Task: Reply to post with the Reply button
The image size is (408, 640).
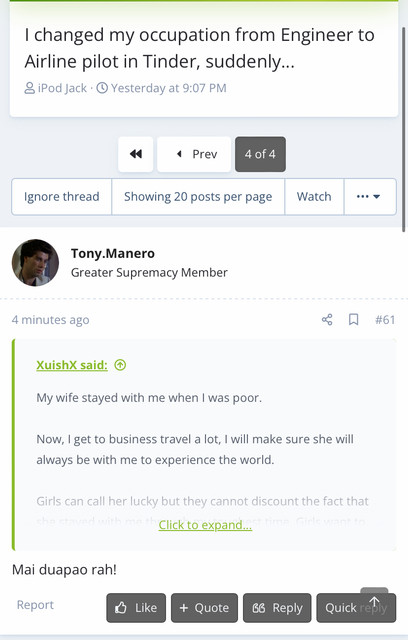Action: [x=277, y=608]
